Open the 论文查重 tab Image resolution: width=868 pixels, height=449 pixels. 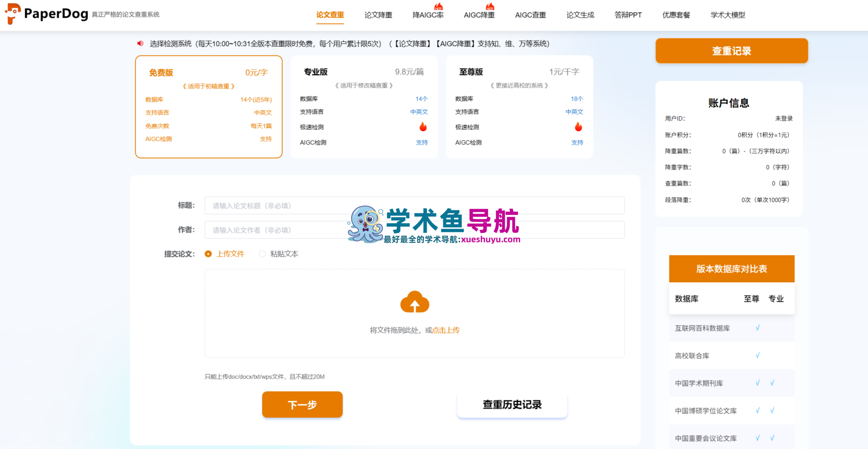point(330,15)
